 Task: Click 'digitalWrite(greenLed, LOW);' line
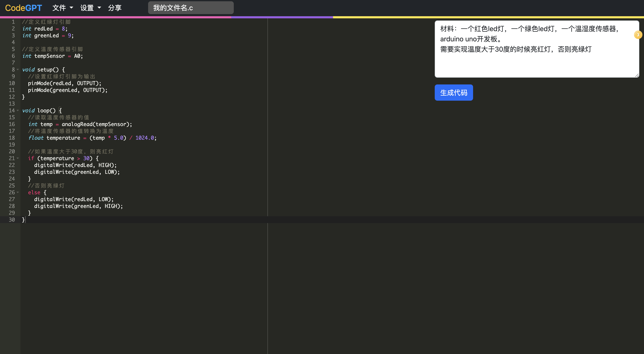pyautogui.click(x=77, y=172)
